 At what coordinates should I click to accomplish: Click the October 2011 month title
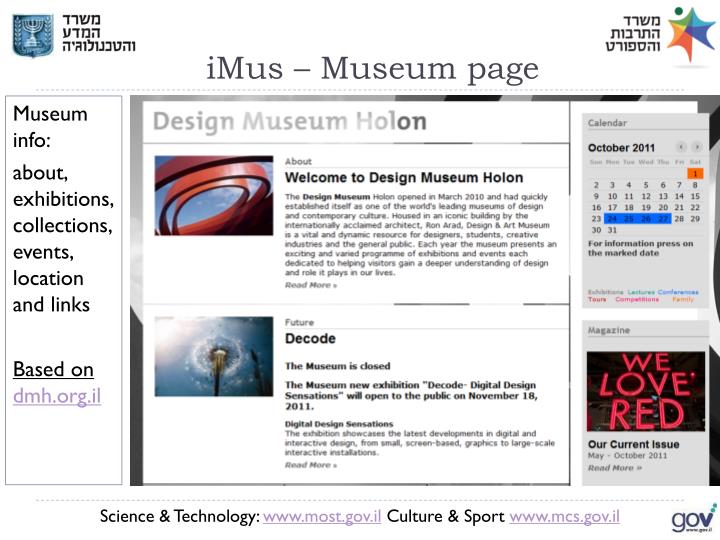(621, 148)
